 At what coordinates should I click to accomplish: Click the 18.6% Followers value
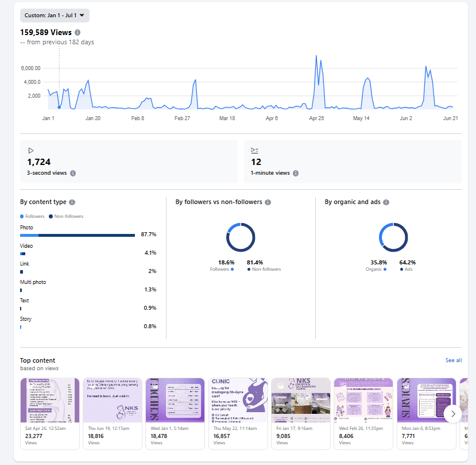pos(226,263)
